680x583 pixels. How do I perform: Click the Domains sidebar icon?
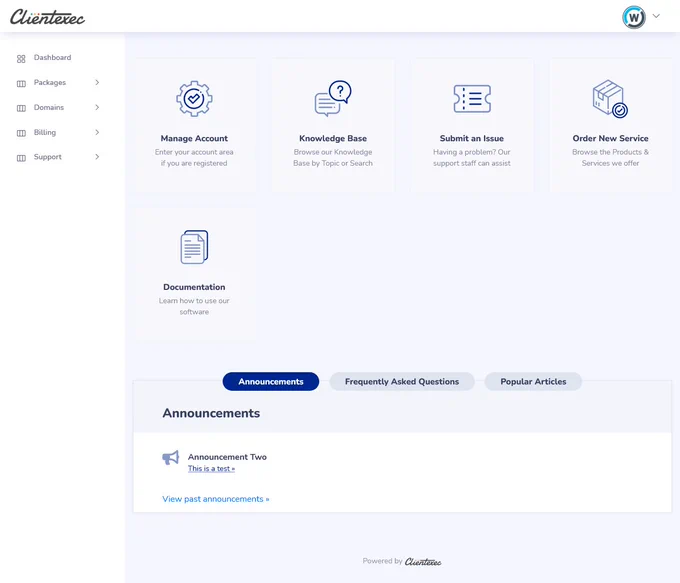(x=21, y=108)
